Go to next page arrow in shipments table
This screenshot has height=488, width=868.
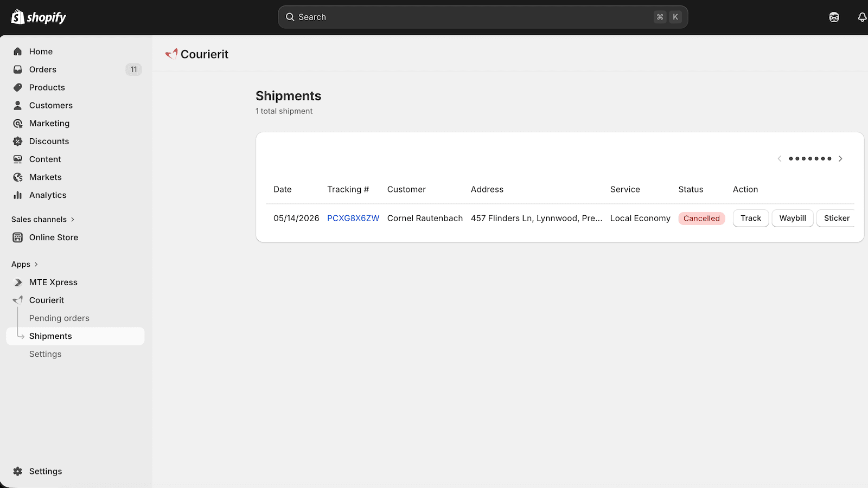coord(840,159)
